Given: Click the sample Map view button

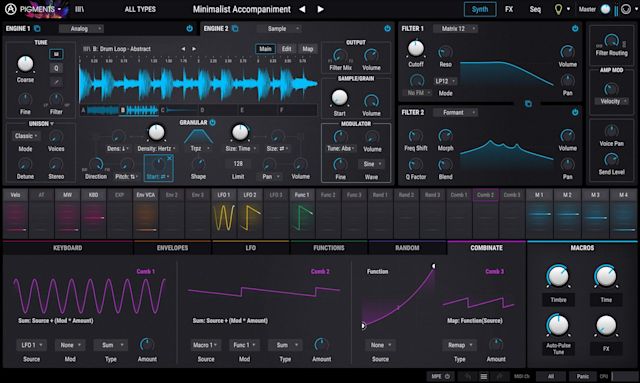Looking at the screenshot, I should pos(308,49).
